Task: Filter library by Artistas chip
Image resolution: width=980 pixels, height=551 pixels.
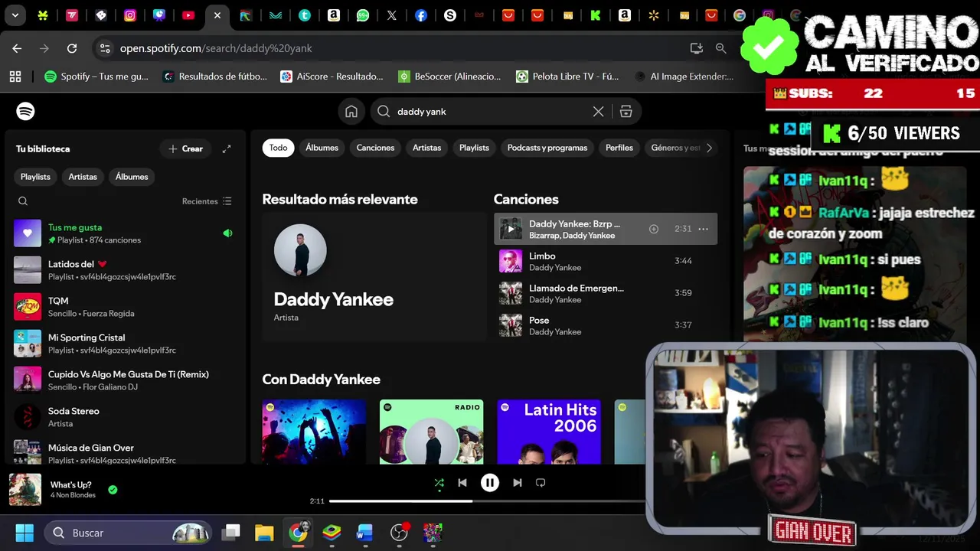Action: tap(83, 177)
